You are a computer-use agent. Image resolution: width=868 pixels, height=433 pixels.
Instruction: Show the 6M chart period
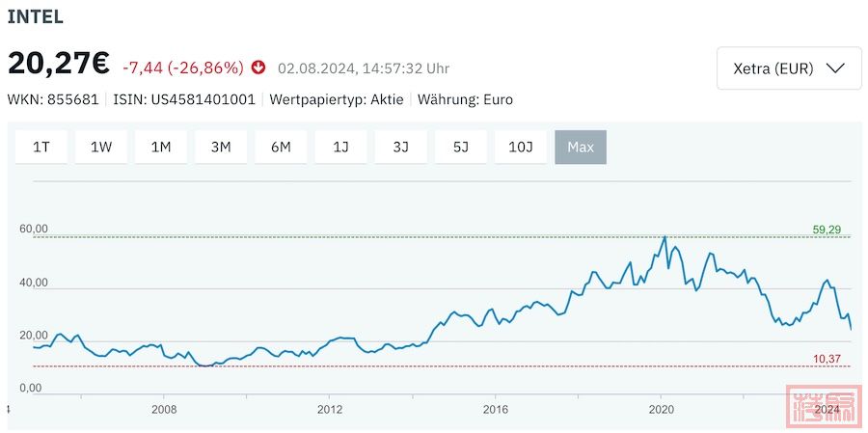281,148
